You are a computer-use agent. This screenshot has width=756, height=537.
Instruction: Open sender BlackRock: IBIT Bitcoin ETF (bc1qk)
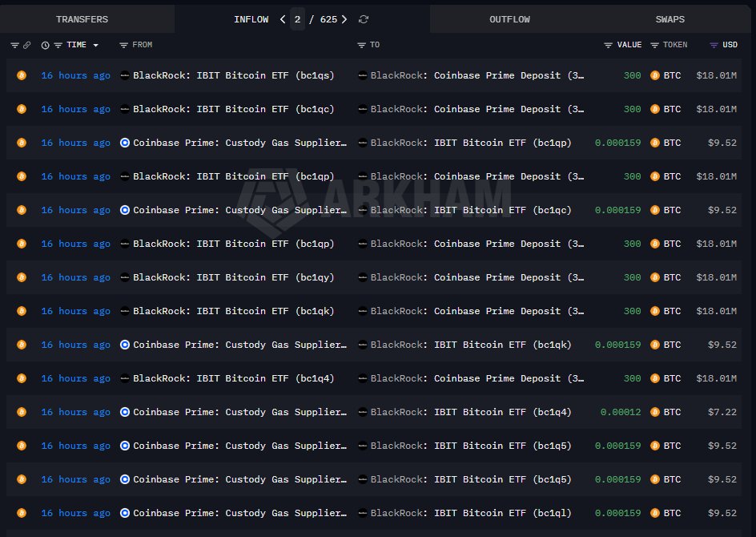coord(234,311)
